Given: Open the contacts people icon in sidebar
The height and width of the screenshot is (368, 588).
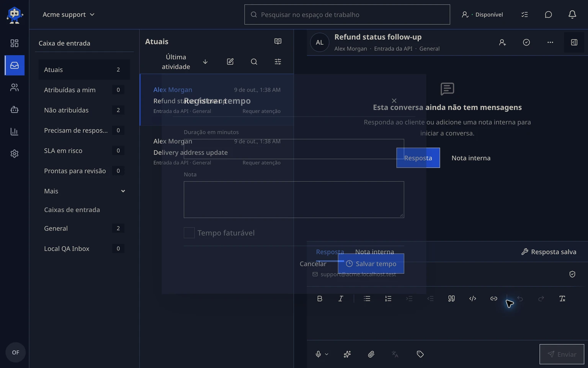Looking at the screenshot, I should pos(14,87).
